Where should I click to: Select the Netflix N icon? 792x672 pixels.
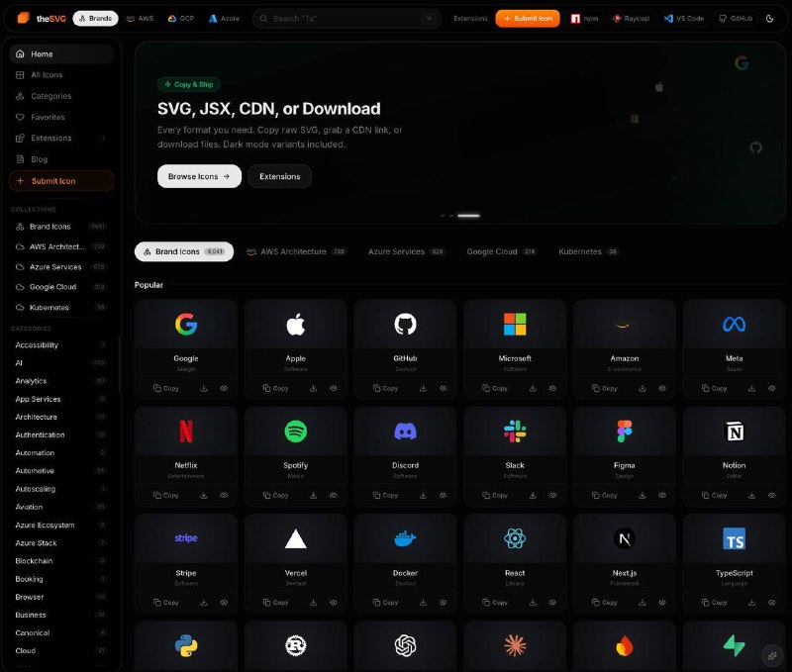pyautogui.click(x=186, y=432)
